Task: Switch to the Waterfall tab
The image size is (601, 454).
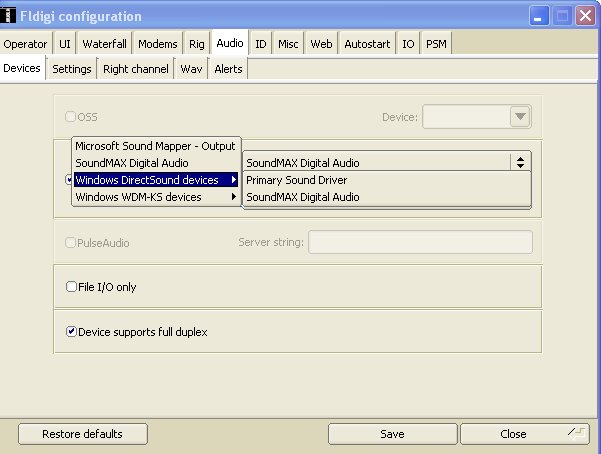Action: [105, 44]
